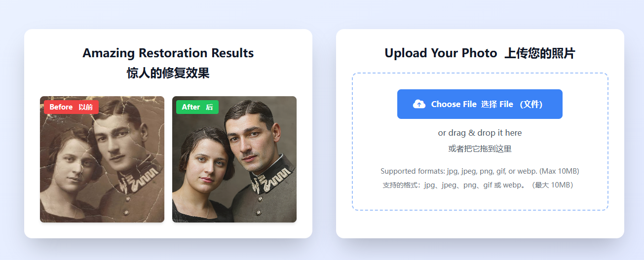Click the English Supported formats line
644x260 pixels.
(480, 171)
